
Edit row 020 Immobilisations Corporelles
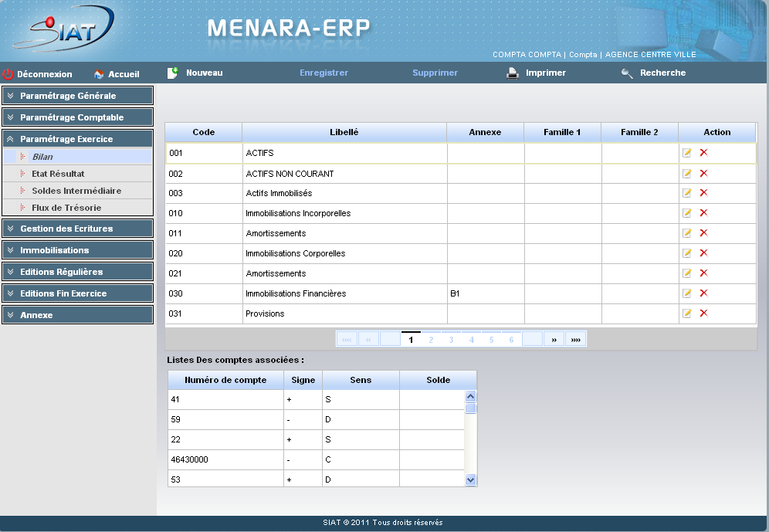[687, 253]
